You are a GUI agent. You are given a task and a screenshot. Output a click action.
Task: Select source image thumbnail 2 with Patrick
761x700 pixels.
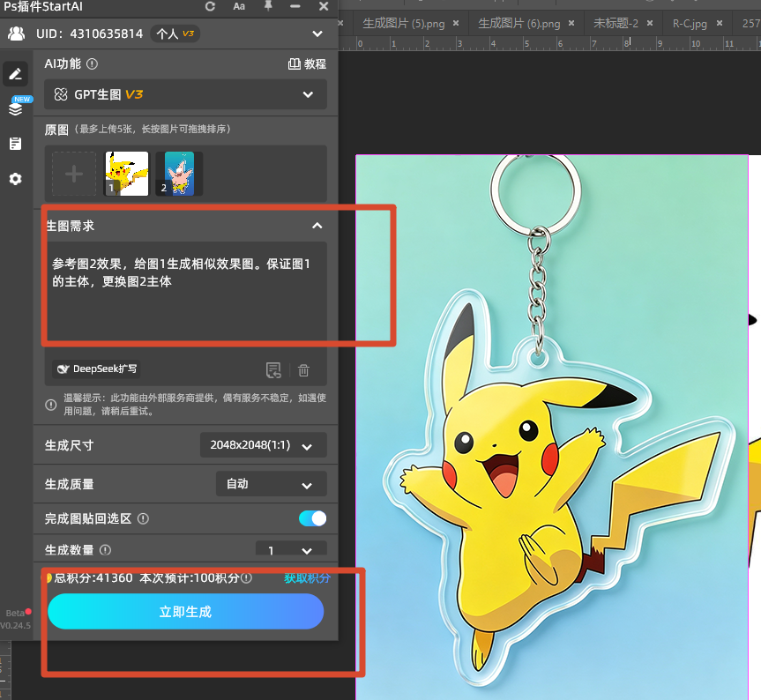click(179, 174)
